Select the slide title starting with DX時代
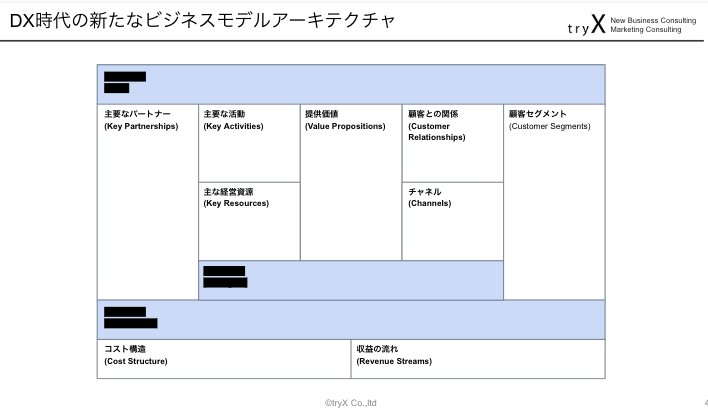The image size is (708, 409). point(202,20)
